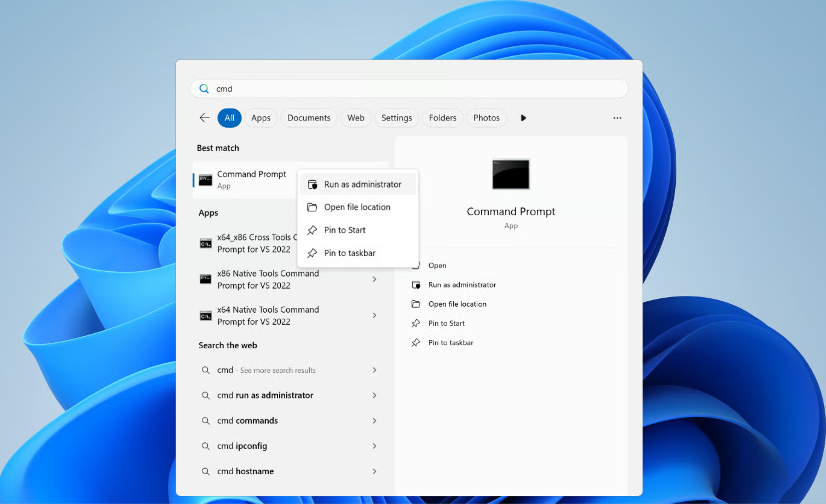The width and height of the screenshot is (826, 504).
Task: Choose Pin to Start from the context menu
Action: [x=344, y=230]
